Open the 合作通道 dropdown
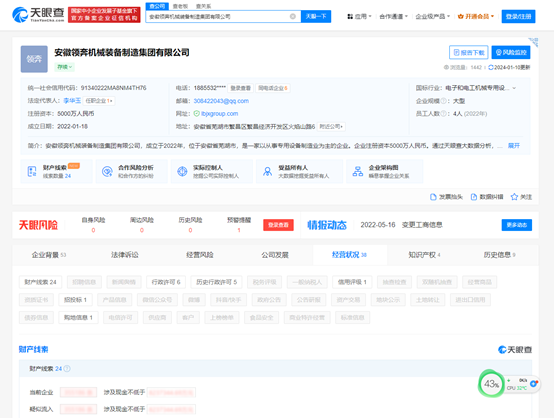 tap(394, 16)
